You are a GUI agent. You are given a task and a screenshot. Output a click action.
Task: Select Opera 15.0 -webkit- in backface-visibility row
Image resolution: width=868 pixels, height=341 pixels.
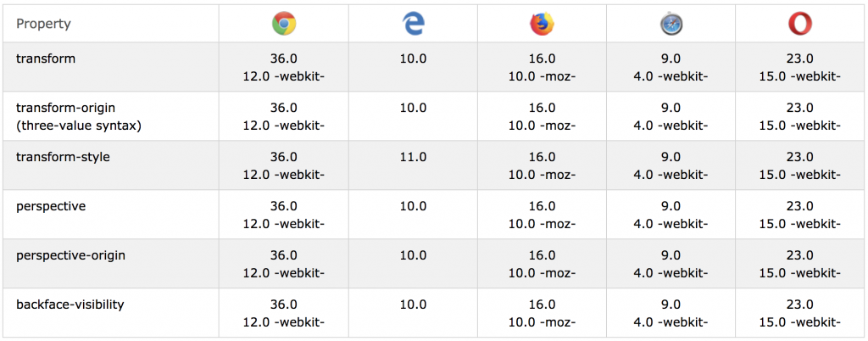point(800,322)
